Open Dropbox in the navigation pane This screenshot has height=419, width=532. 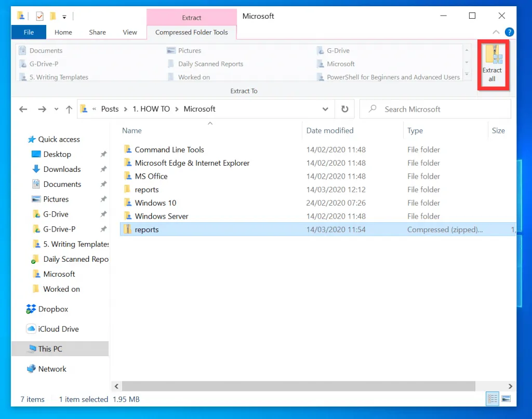[x=53, y=309]
